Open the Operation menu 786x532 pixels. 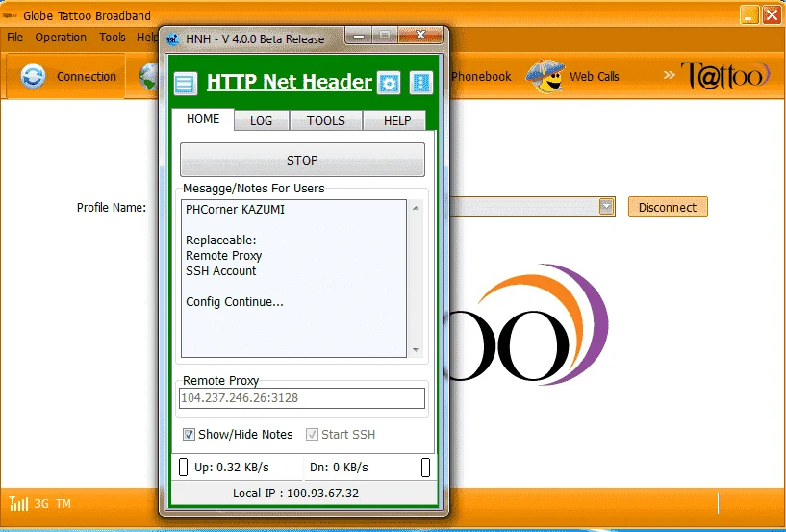coord(61,38)
